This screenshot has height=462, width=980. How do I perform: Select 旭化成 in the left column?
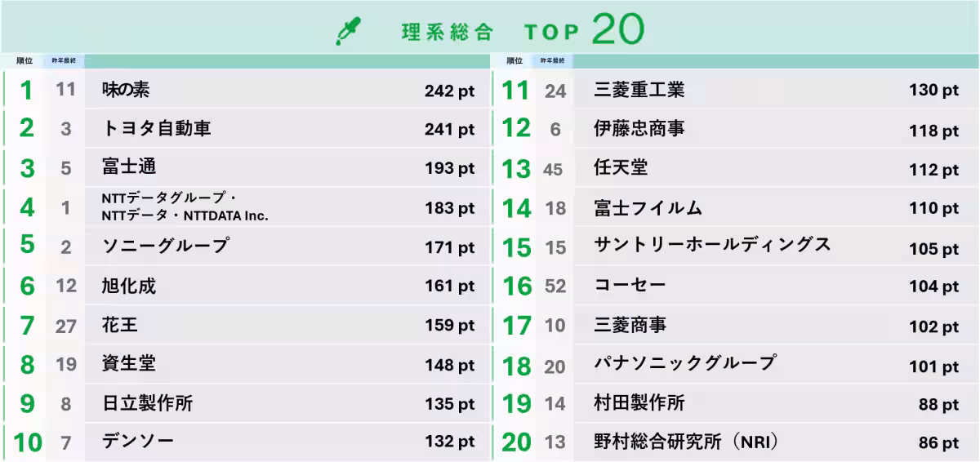[x=129, y=286]
